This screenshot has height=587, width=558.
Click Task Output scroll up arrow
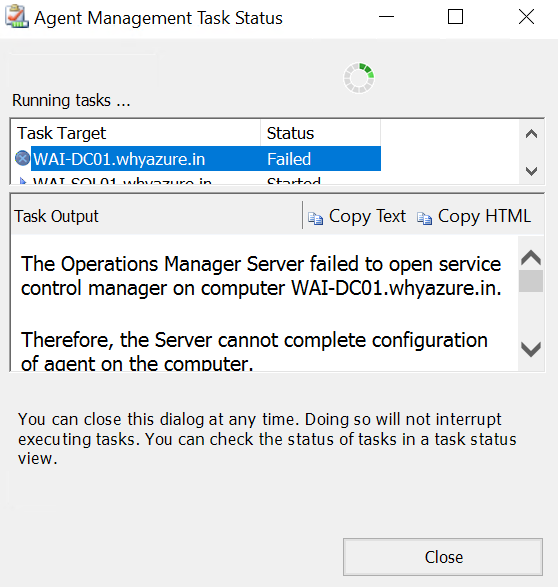(x=531, y=257)
